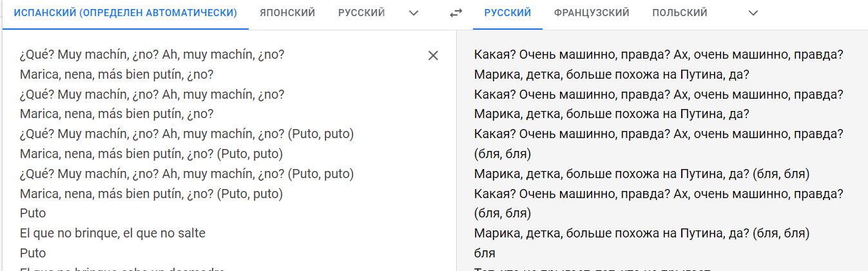868x271 pixels.
Task: Choose Японский as the source language
Action: coord(287,13)
